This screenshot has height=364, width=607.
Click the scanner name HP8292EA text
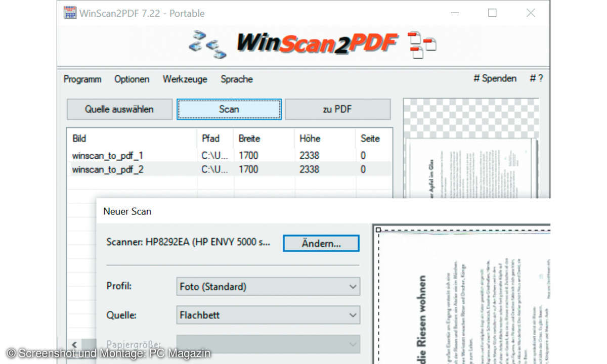(188, 242)
